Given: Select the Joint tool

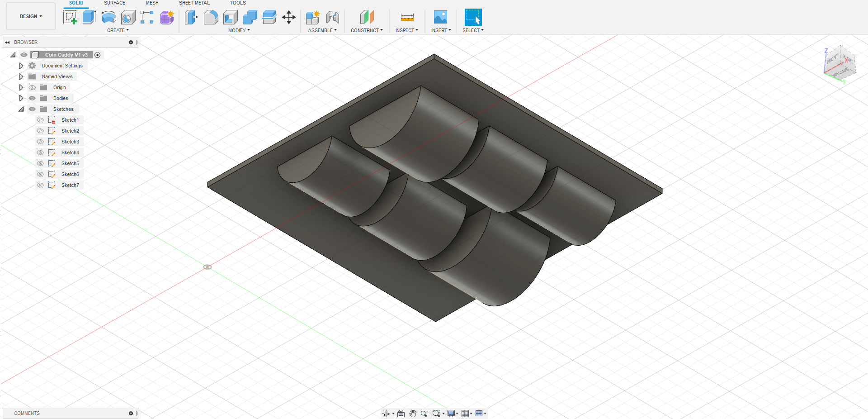Looking at the screenshot, I should (x=332, y=17).
